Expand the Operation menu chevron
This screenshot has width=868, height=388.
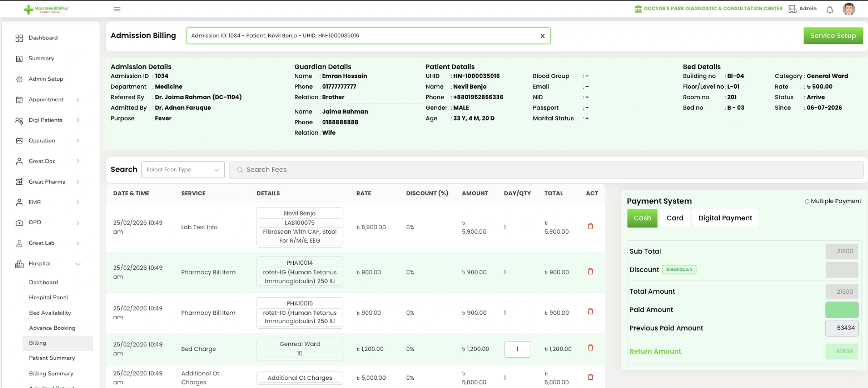point(78,141)
